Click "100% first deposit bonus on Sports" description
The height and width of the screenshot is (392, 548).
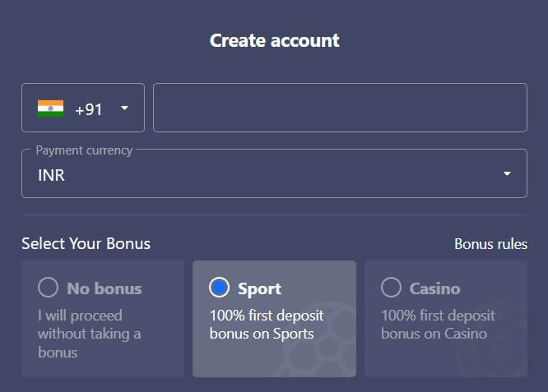267,325
